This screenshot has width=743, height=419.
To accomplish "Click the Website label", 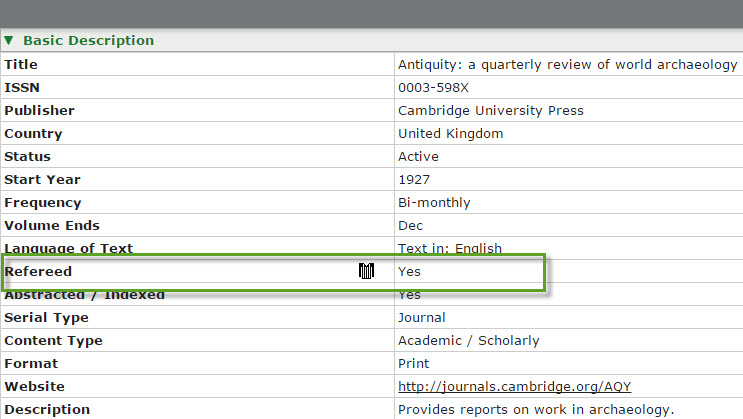I will point(35,386).
